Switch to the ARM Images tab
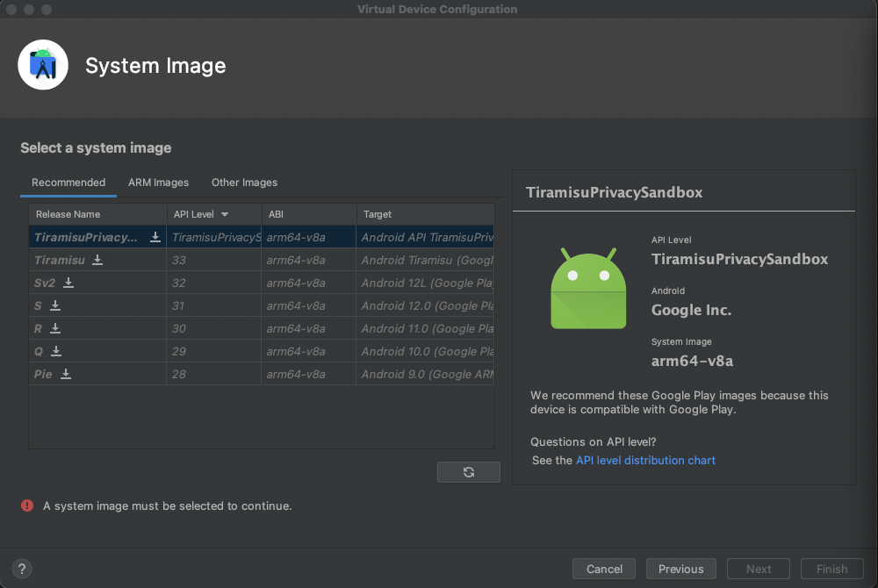 (158, 183)
